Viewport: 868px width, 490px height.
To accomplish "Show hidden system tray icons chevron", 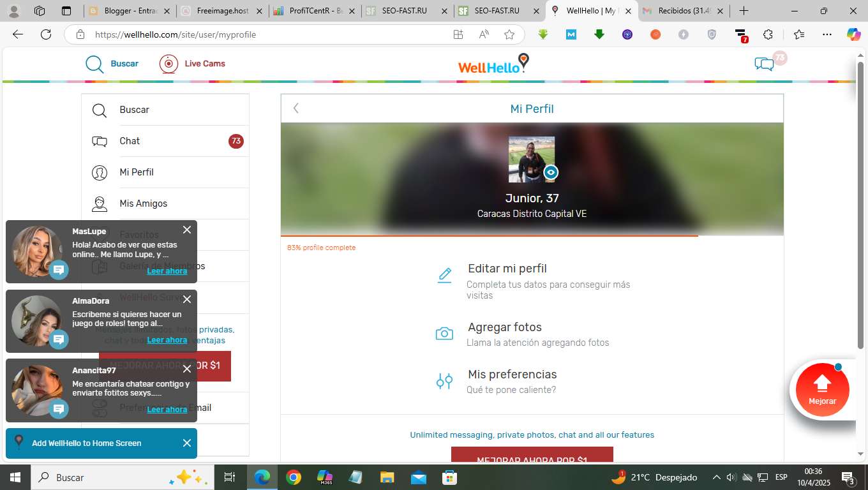I will [x=716, y=477].
